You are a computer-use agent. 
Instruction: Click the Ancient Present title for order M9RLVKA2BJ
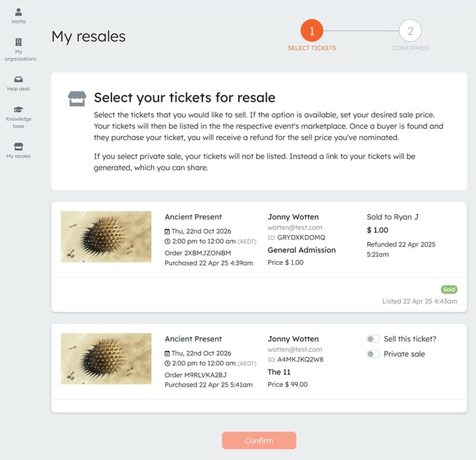pyautogui.click(x=193, y=339)
